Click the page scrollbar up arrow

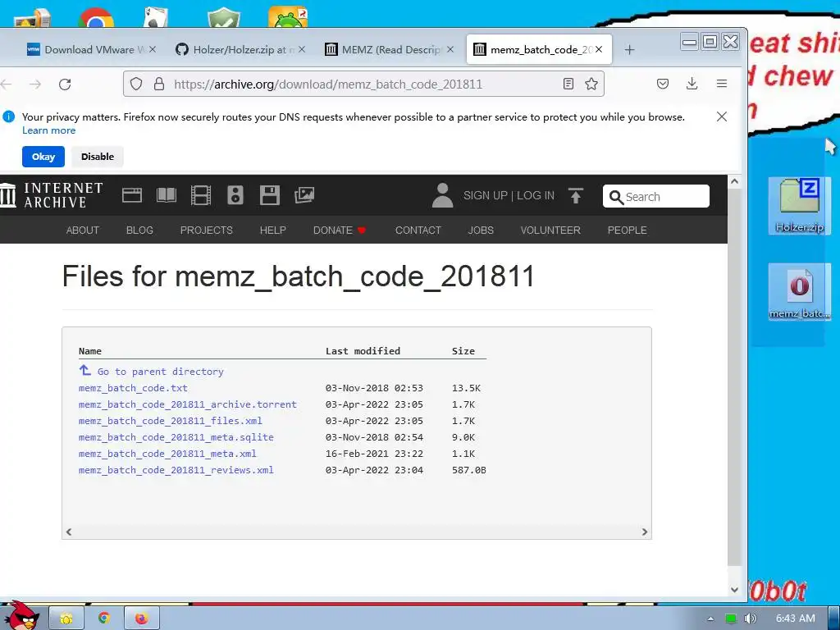(734, 181)
